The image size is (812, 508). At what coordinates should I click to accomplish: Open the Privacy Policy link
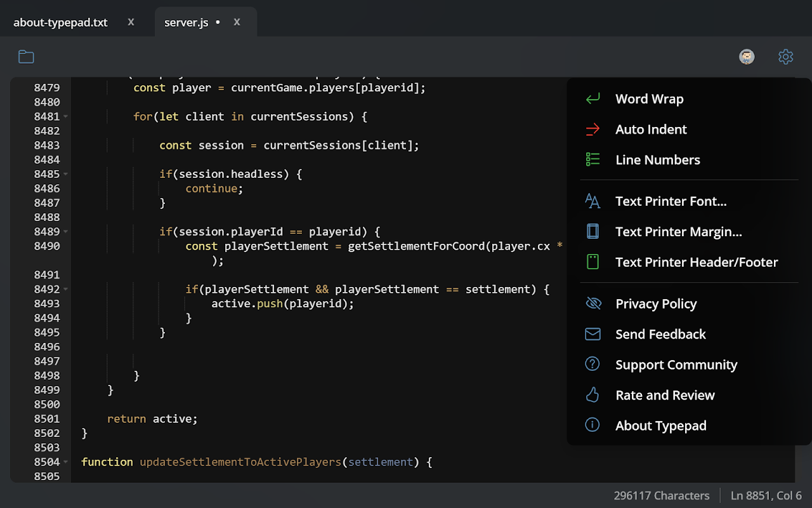click(x=656, y=304)
